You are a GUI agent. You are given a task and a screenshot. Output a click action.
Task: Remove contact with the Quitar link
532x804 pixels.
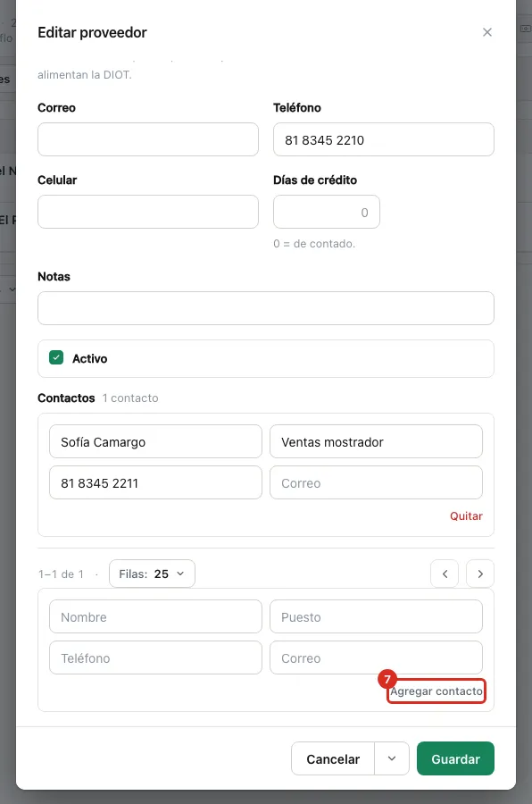click(467, 516)
